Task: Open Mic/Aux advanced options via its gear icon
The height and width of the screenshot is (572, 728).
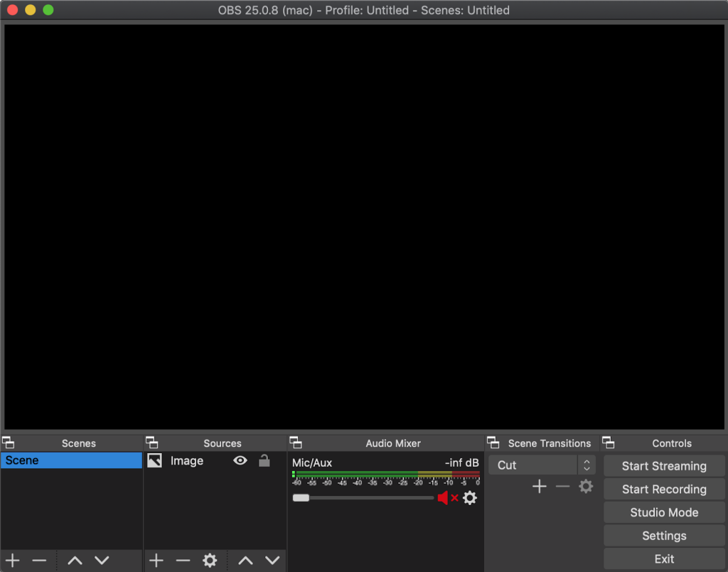Action: (x=469, y=498)
